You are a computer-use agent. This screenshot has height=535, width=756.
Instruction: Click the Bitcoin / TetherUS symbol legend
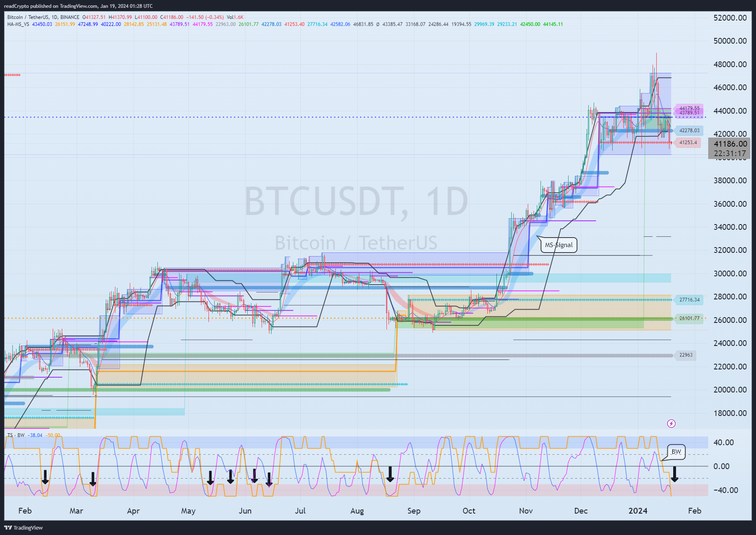pos(43,17)
